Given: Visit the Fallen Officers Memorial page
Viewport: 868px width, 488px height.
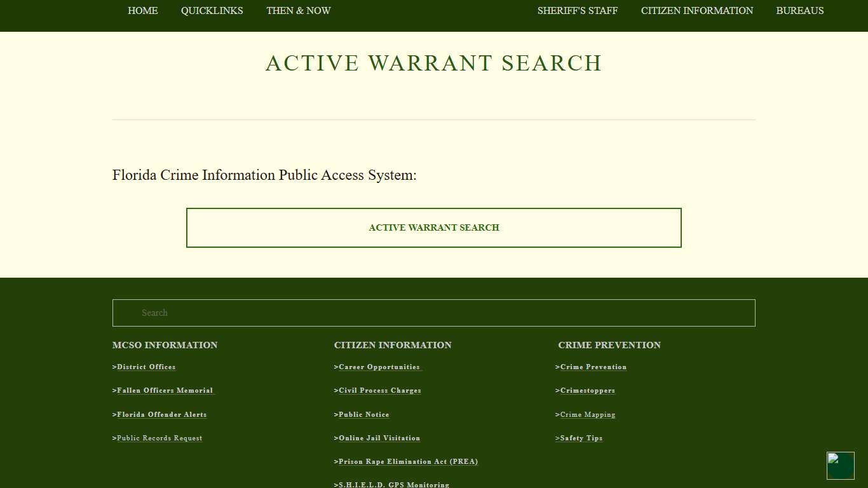Looking at the screenshot, I should tap(164, 390).
